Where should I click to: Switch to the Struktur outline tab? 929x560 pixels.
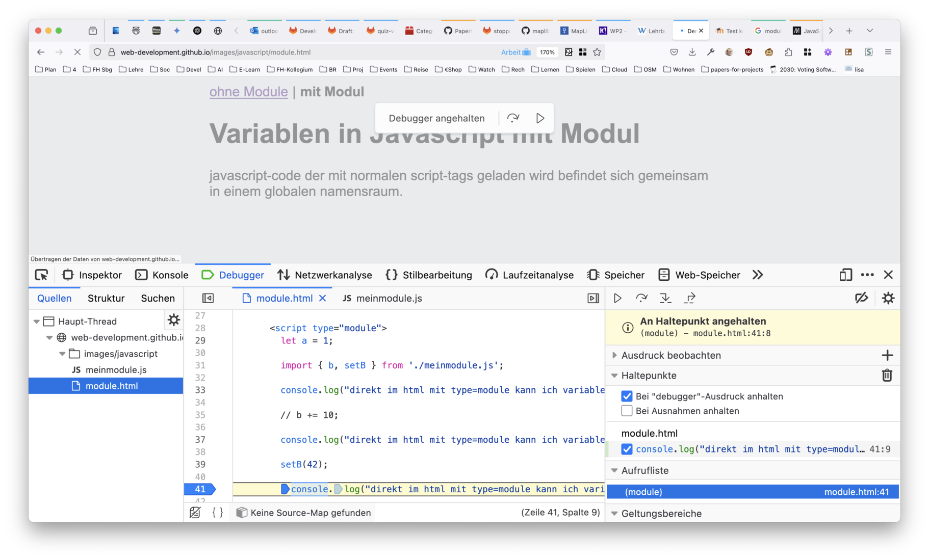point(106,299)
